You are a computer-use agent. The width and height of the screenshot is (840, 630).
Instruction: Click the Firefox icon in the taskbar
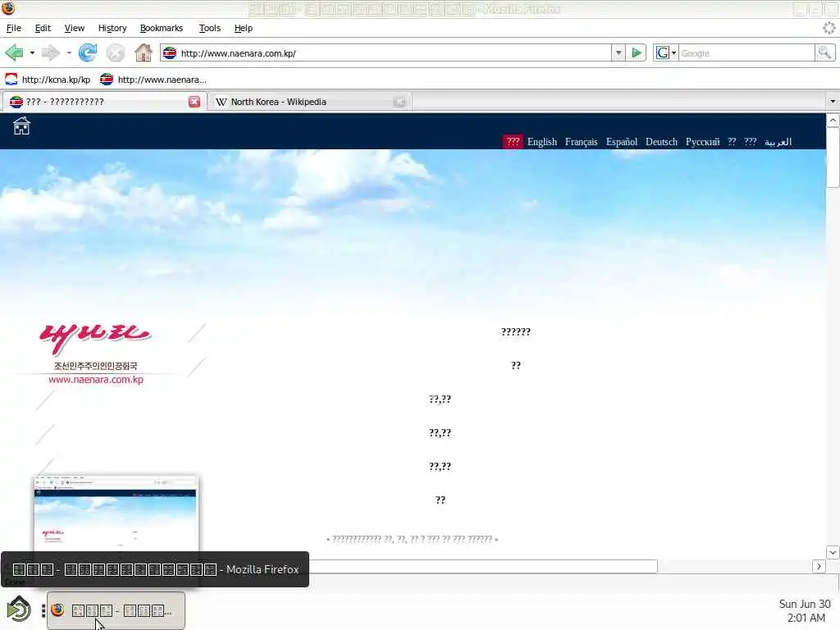pyautogui.click(x=58, y=609)
